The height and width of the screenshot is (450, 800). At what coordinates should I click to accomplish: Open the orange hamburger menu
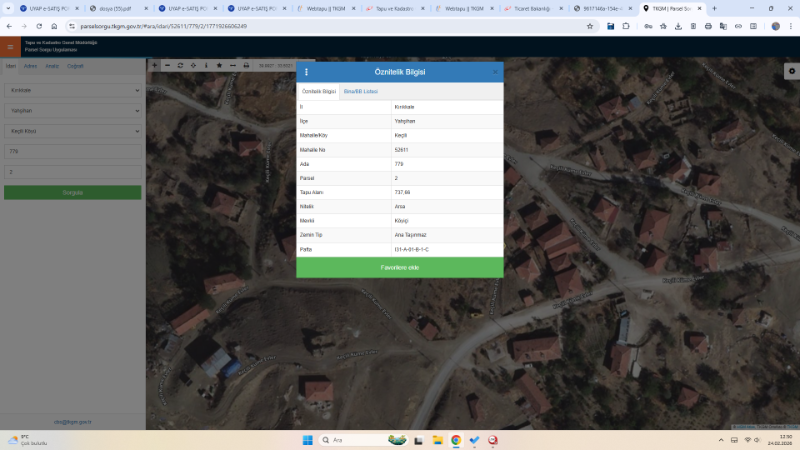[x=11, y=47]
